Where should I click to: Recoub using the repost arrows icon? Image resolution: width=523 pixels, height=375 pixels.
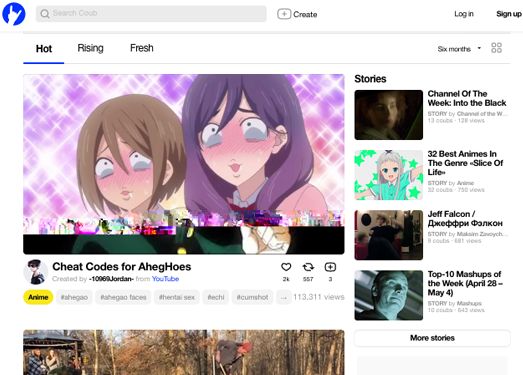click(x=308, y=267)
